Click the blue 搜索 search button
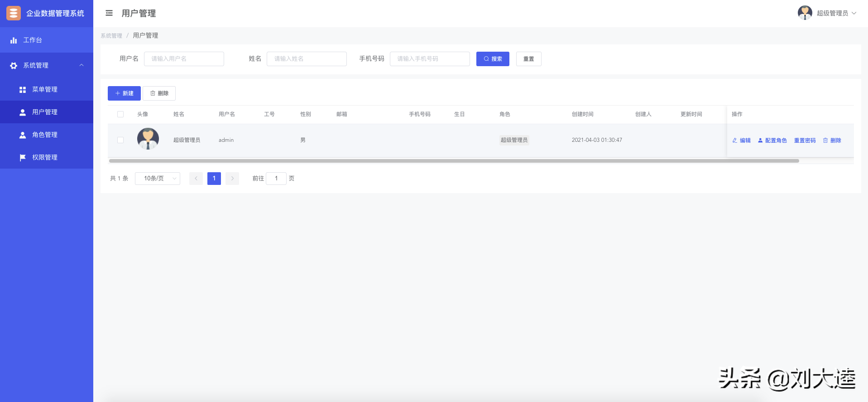Image resolution: width=868 pixels, height=402 pixels. pos(493,59)
